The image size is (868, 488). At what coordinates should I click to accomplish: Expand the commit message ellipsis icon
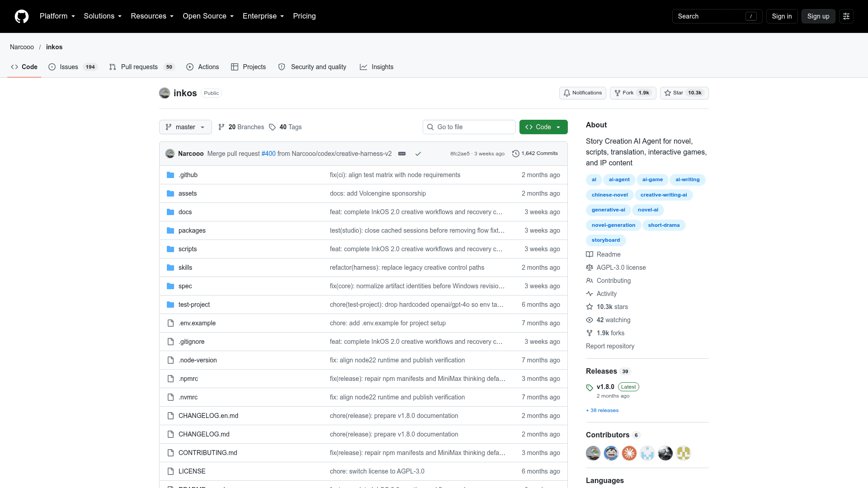pyautogui.click(x=402, y=154)
